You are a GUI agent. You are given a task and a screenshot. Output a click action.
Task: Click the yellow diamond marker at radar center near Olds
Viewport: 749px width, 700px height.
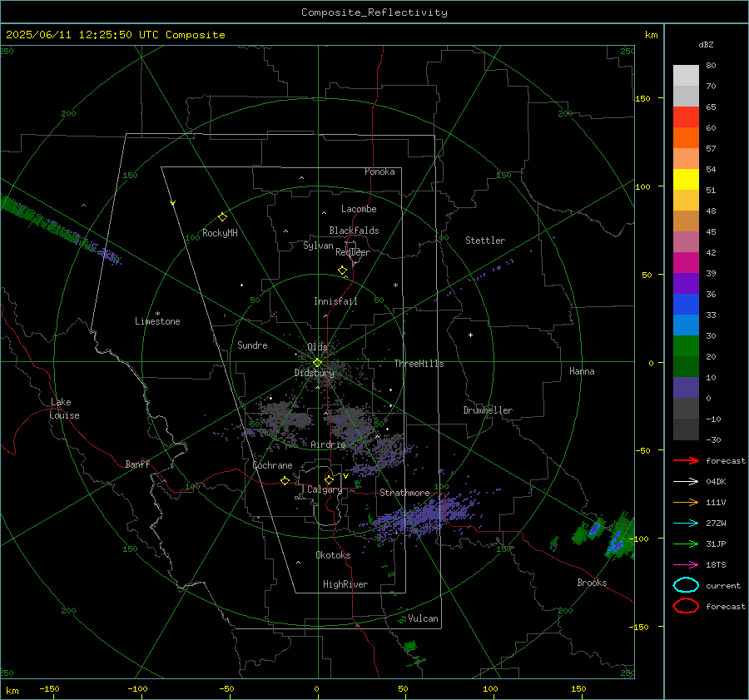pyautogui.click(x=317, y=363)
